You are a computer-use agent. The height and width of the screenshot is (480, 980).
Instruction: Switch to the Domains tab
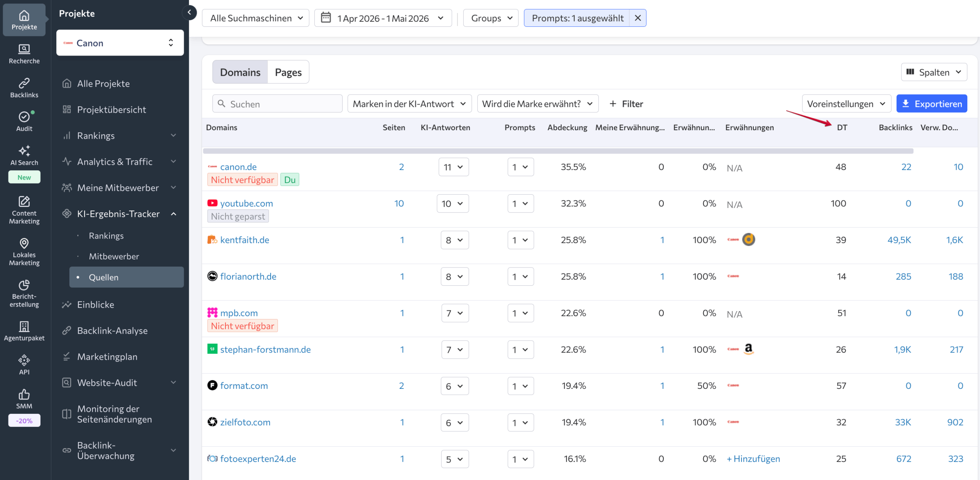tap(240, 72)
